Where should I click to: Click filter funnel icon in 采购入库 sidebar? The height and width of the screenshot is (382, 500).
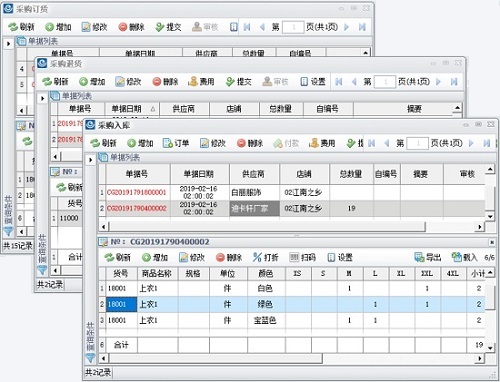point(90,358)
